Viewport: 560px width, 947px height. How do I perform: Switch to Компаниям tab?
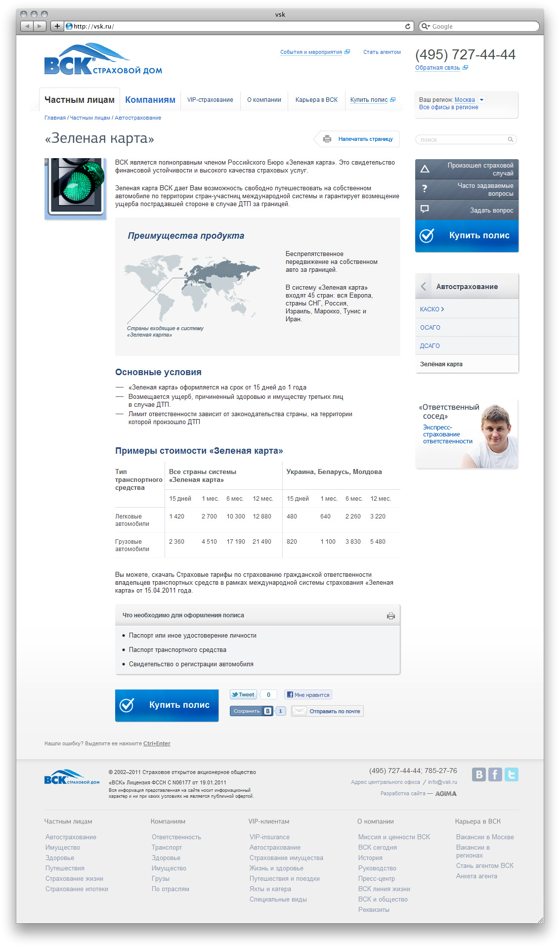(x=150, y=100)
